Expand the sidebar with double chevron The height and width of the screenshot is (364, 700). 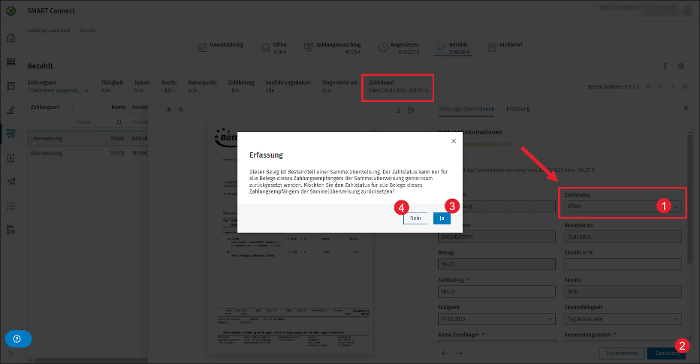point(11,353)
